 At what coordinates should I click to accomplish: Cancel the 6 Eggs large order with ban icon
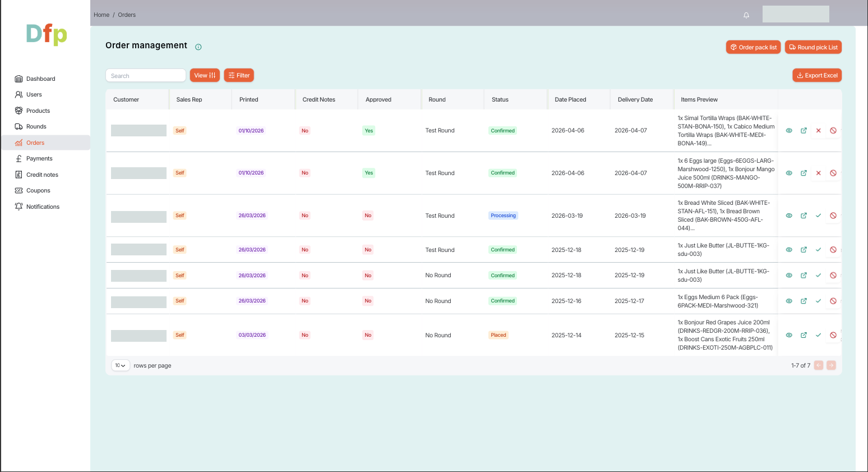[x=833, y=173]
